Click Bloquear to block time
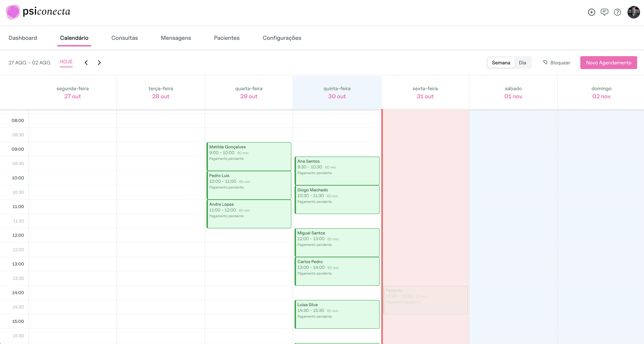The width and height of the screenshot is (644, 344). point(560,62)
